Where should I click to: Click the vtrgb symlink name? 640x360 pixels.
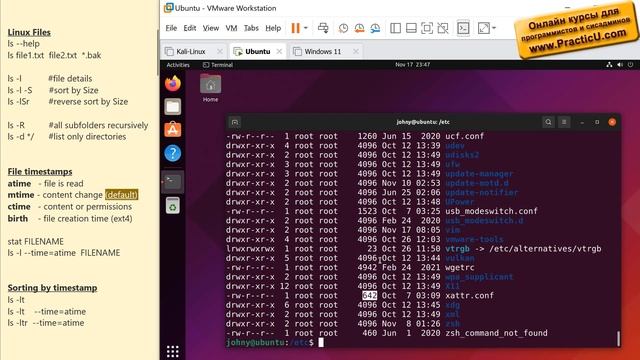click(x=457, y=249)
